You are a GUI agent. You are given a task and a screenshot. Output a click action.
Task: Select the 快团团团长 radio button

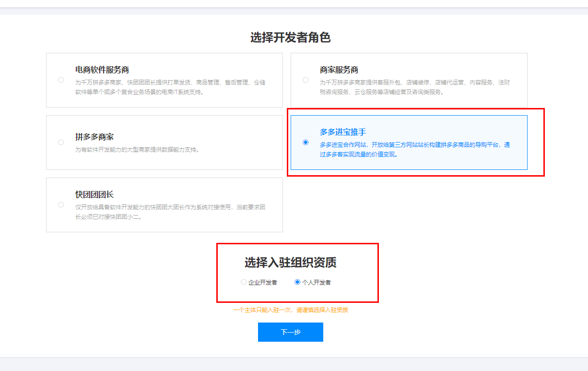[61, 204]
